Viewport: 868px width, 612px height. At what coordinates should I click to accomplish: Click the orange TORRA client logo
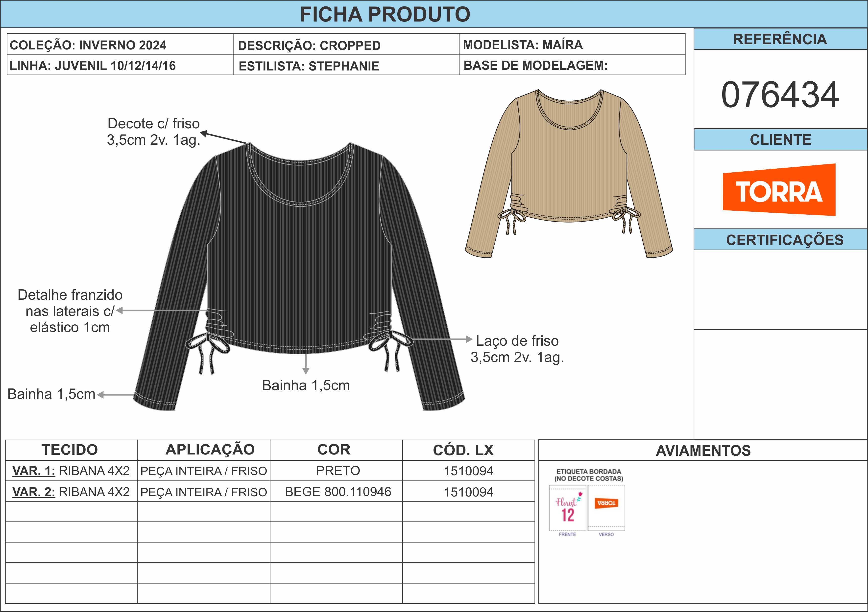pos(779,190)
